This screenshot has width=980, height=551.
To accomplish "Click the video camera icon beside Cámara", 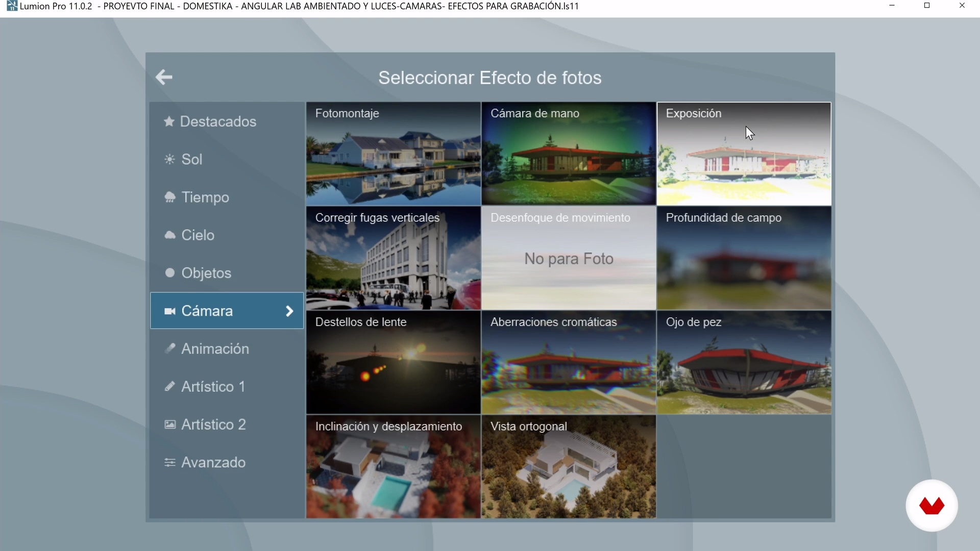I will 170,311.
